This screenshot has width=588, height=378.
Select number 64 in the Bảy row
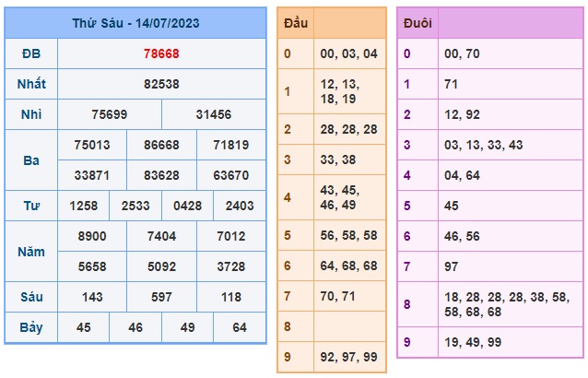coord(240,327)
